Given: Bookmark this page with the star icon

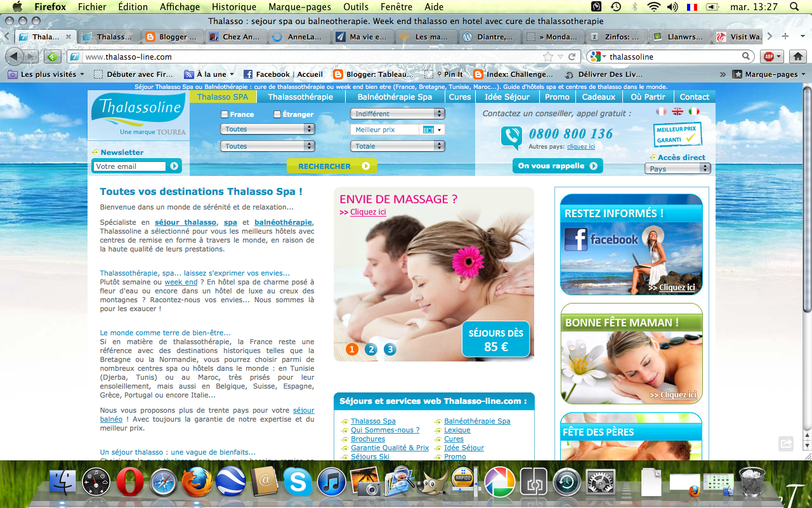Looking at the screenshot, I should (548, 57).
